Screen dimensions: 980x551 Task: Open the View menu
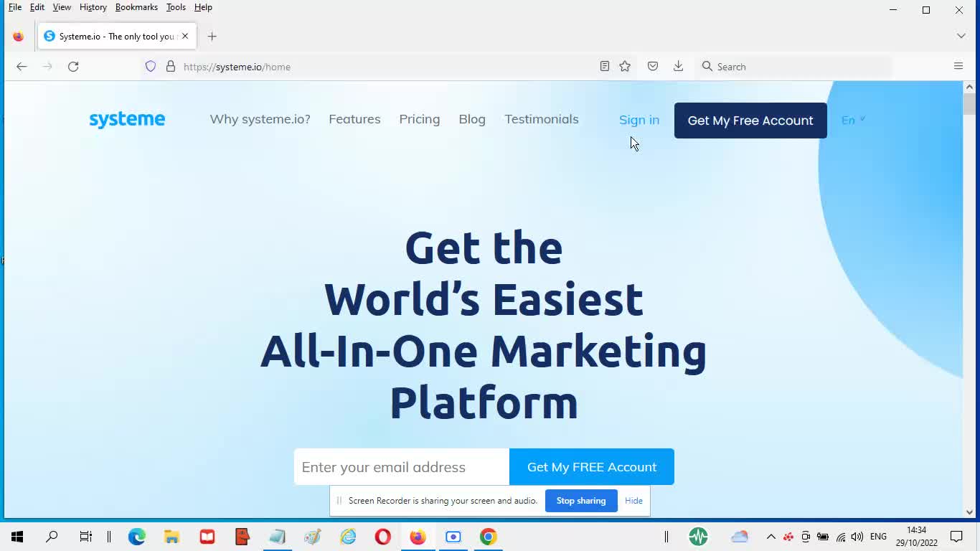62,7
